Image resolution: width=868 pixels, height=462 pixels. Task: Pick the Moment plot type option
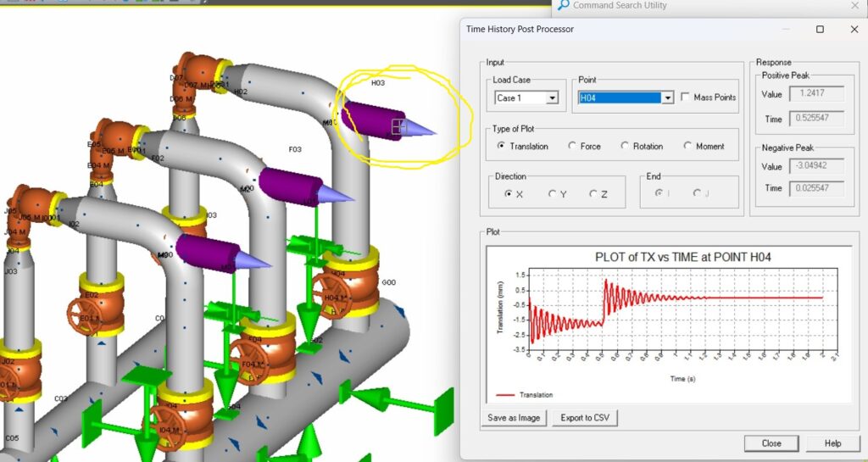point(688,146)
